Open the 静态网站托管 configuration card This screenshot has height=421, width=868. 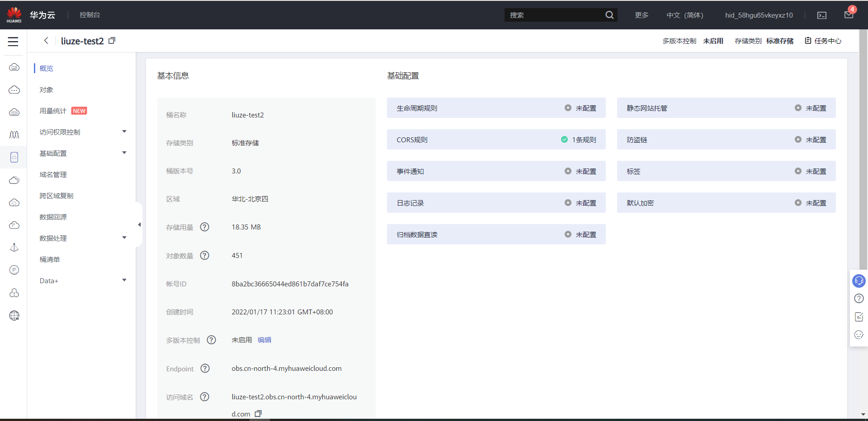coord(726,108)
